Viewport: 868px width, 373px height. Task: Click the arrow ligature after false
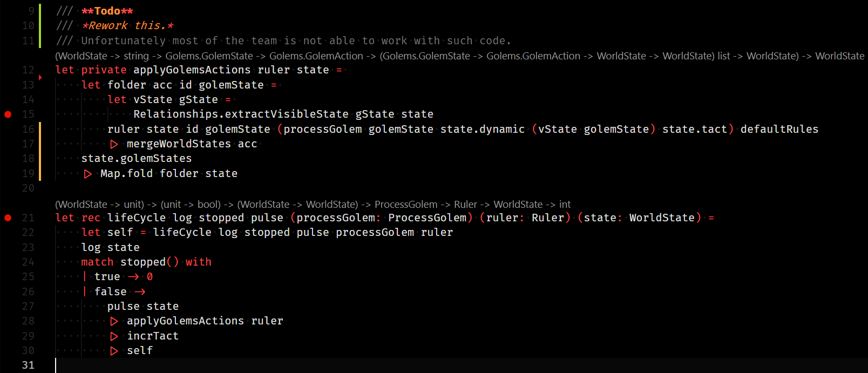pyautogui.click(x=140, y=292)
